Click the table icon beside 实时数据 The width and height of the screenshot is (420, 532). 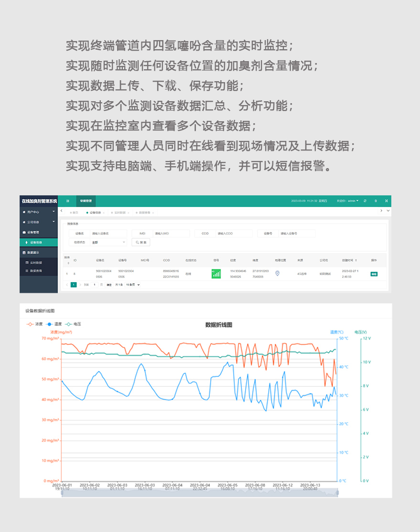(27, 263)
